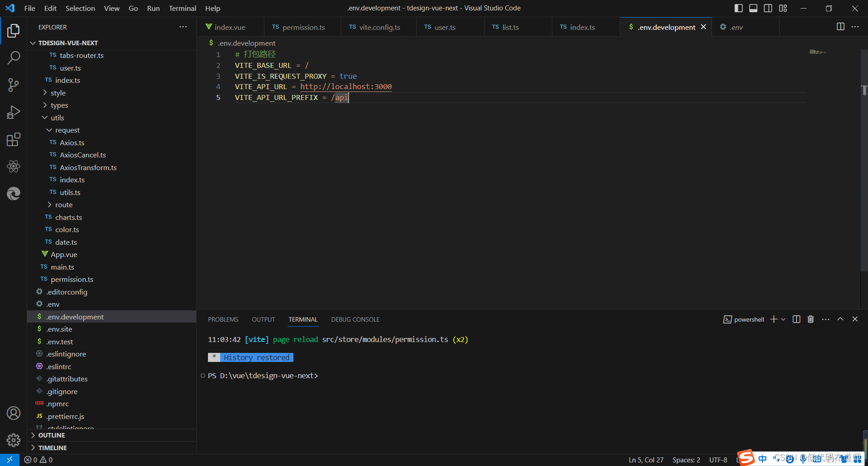Image resolution: width=868 pixels, height=466 pixels.
Task: Switch to vite.config.ts editor tab
Action: coord(378,27)
